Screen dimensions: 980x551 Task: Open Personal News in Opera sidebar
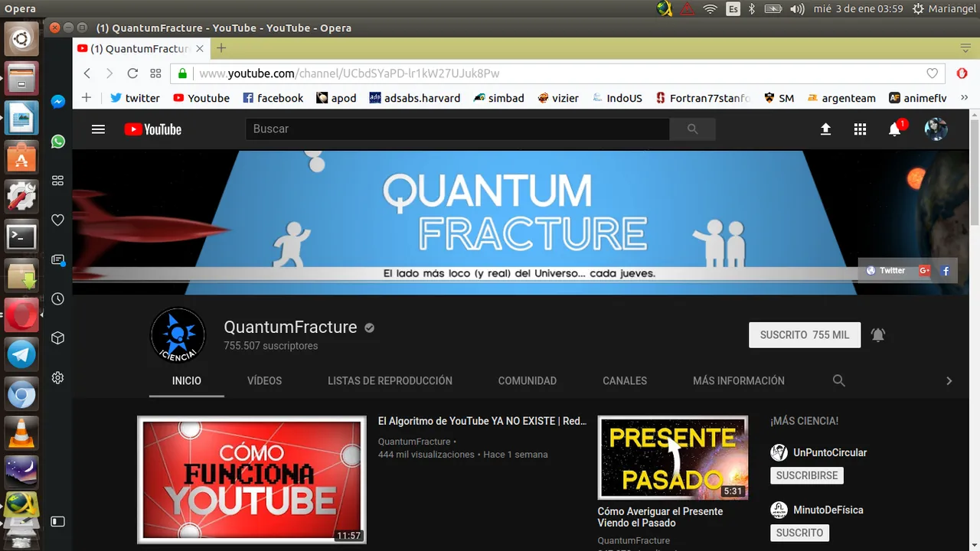(57, 260)
